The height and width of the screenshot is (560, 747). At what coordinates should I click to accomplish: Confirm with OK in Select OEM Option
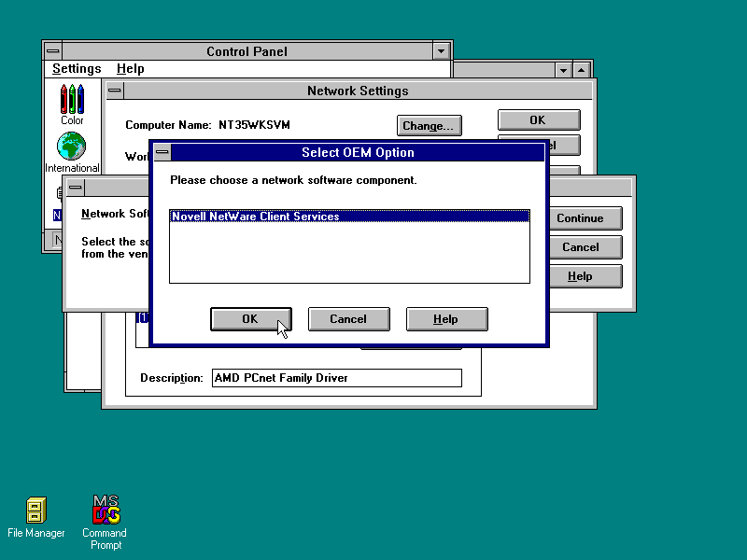coord(251,319)
